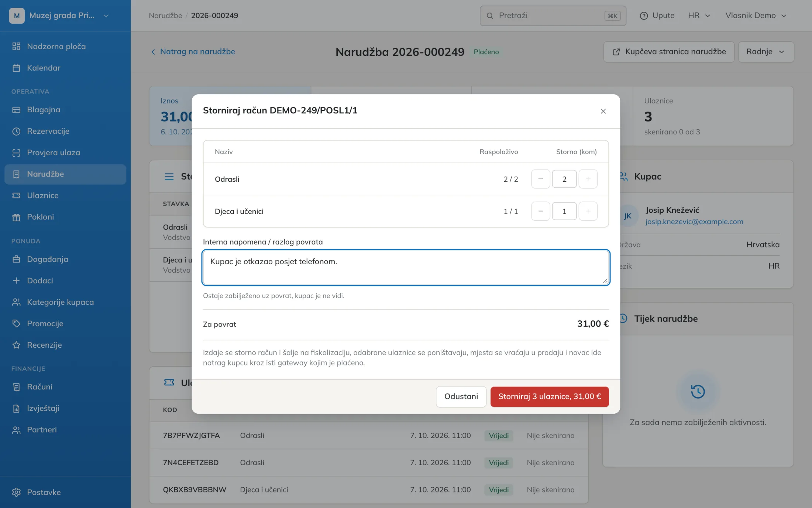Click the Odustani button
The image size is (812, 508).
[x=461, y=396]
